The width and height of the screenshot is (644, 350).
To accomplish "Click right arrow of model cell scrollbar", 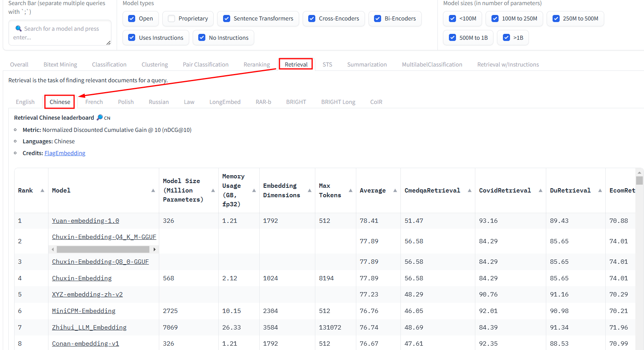I will pyautogui.click(x=154, y=249).
